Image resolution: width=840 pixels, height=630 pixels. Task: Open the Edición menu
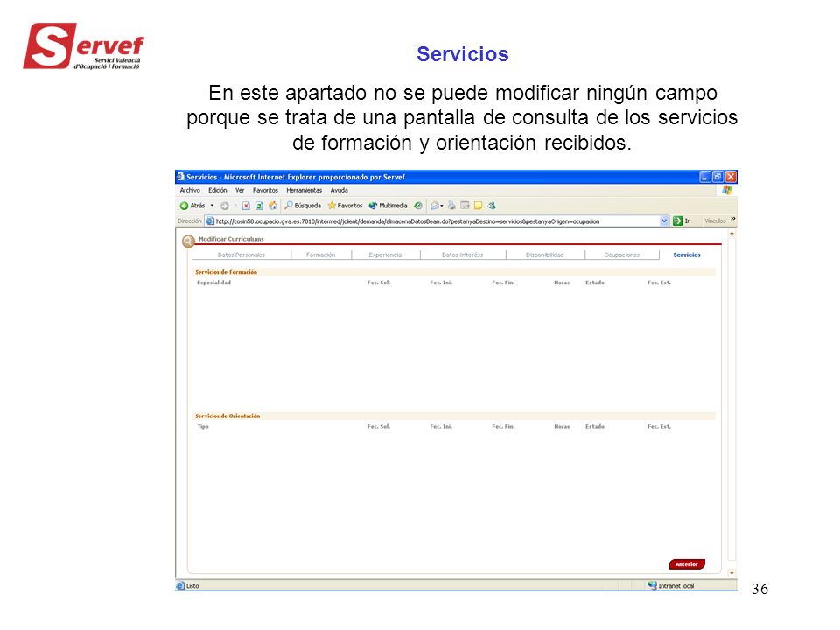(218, 190)
